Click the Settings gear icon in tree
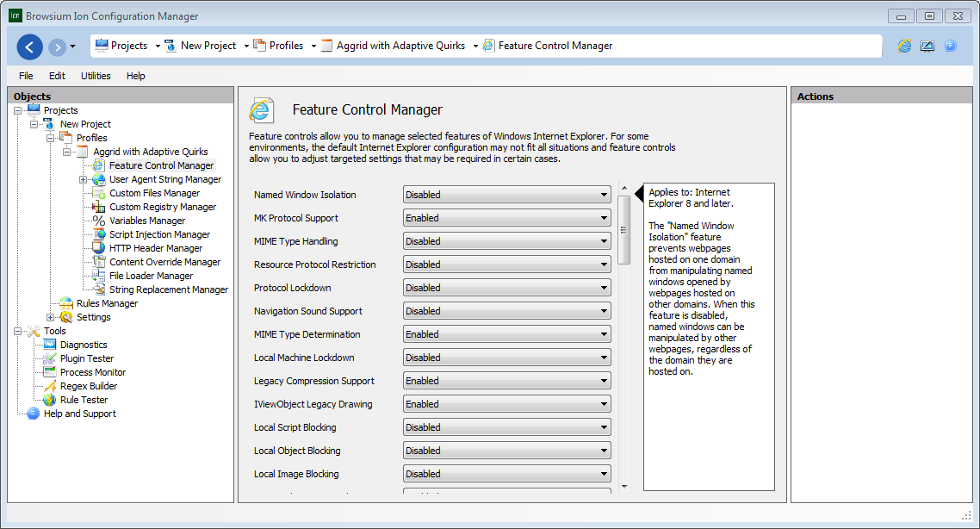Viewport: 980px width, 529px height. click(x=66, y=317)
